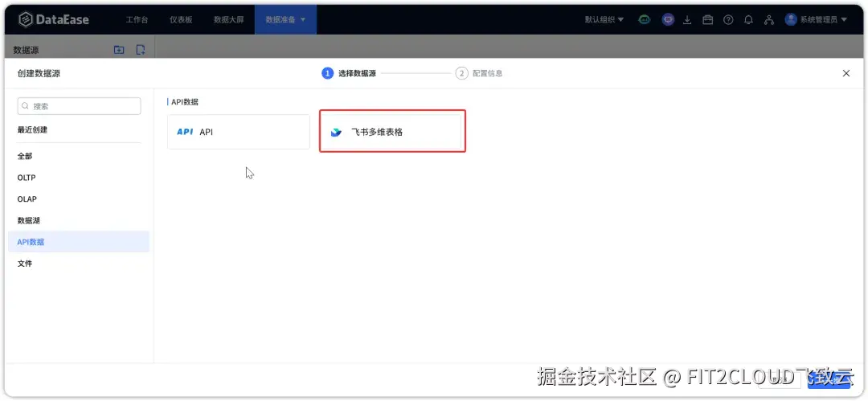The image size is (868, 401).
Task: Choose the API datasource card
Action: pyautogui.click(x=239, y=132)
